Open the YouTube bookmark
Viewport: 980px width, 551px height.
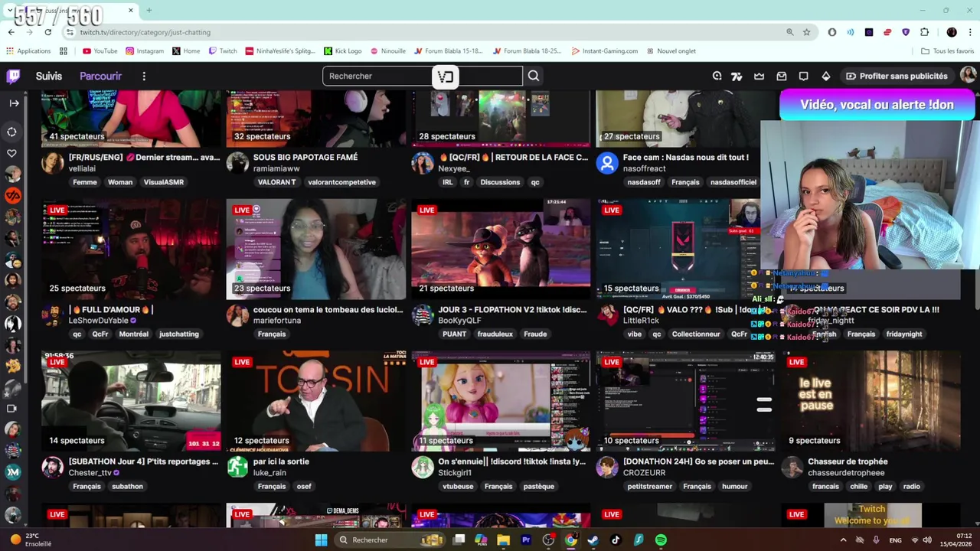coord(100,51)
